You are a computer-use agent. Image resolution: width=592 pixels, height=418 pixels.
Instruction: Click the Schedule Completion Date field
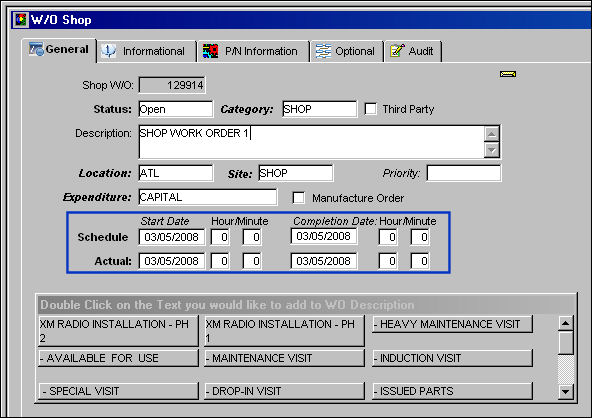point(324,236)
